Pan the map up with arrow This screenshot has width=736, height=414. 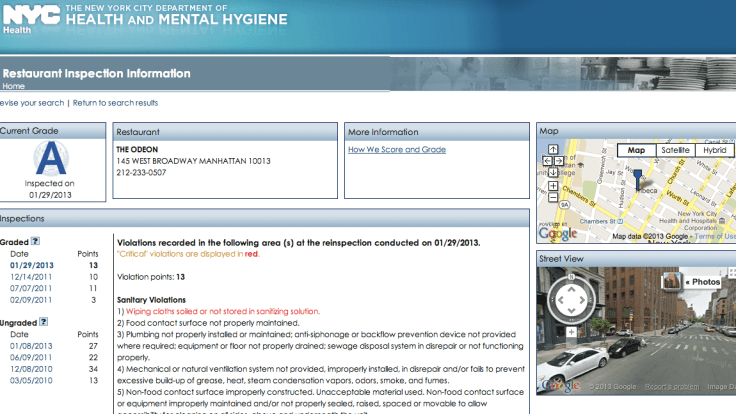tap(551, 151)
